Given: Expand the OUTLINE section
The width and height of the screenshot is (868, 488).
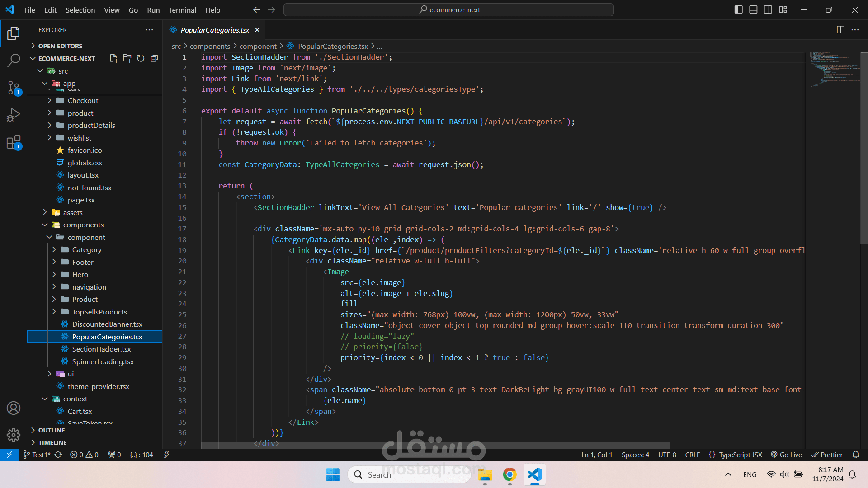Looking at the screenshot, I should click(51, 430).
